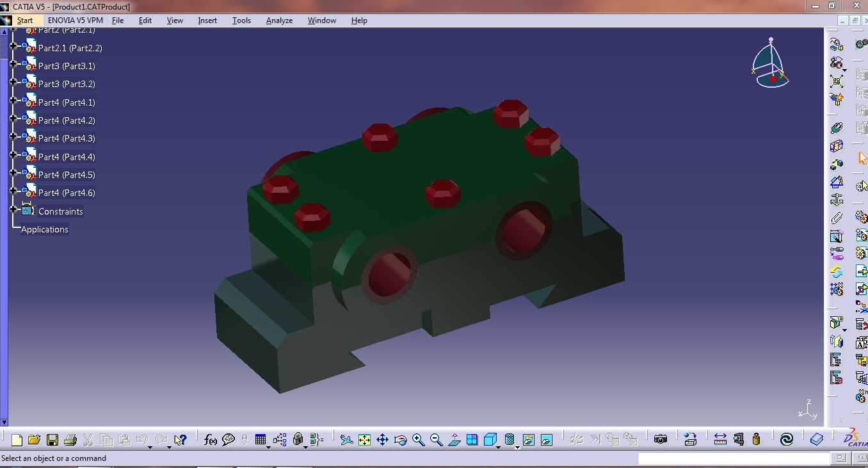Open the Design Table grid icon

(x=261, y=440)
